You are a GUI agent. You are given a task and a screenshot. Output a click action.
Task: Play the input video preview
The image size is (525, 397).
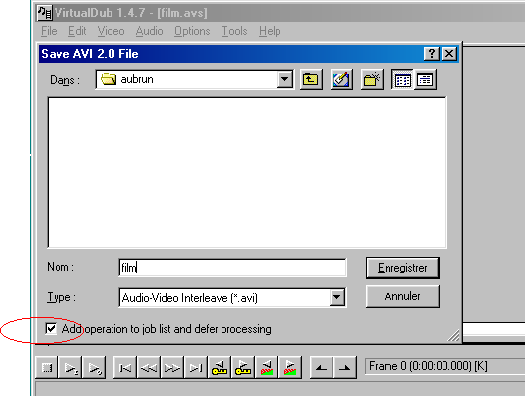click(71, 368)
